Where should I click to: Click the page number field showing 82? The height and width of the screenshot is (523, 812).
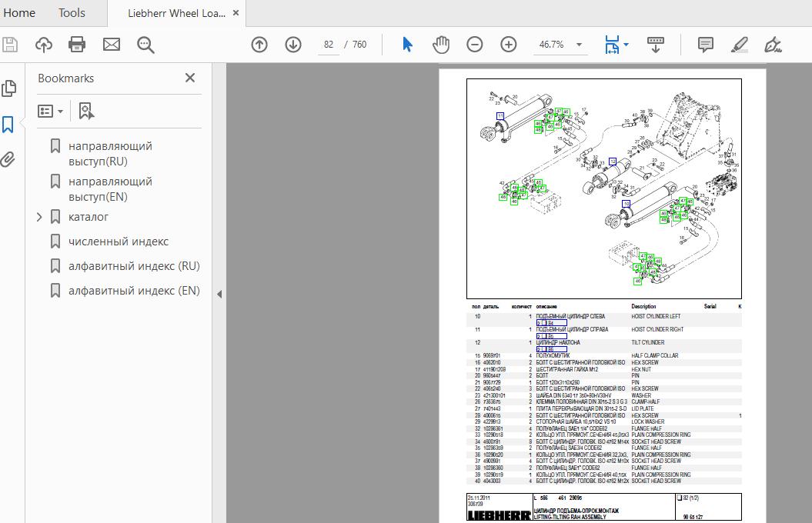[x=329, y=45]
